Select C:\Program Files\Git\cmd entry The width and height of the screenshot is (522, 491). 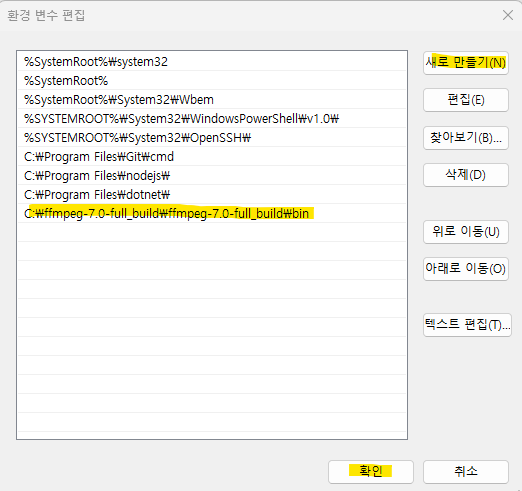(x=212, y=157)
